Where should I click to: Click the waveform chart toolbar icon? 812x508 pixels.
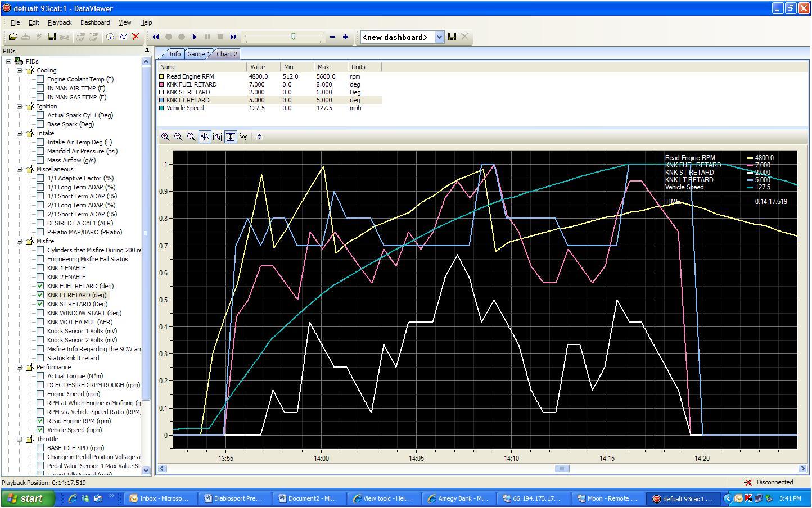pos(123,37)
